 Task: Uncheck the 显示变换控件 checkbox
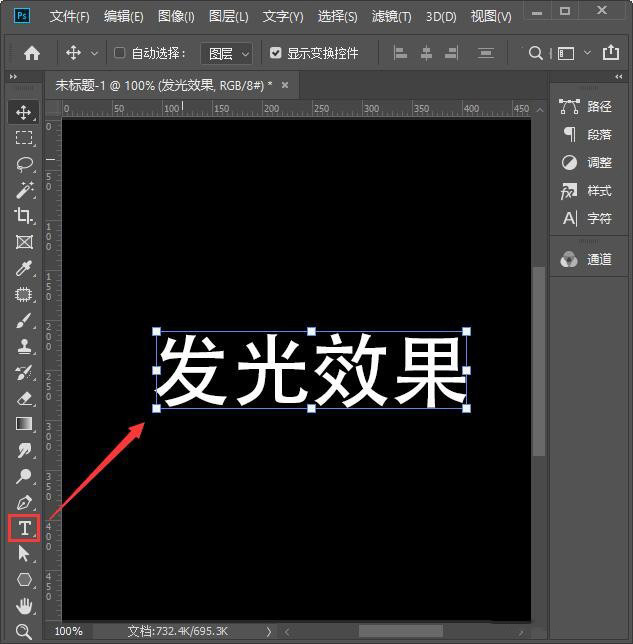click(275, 53)
